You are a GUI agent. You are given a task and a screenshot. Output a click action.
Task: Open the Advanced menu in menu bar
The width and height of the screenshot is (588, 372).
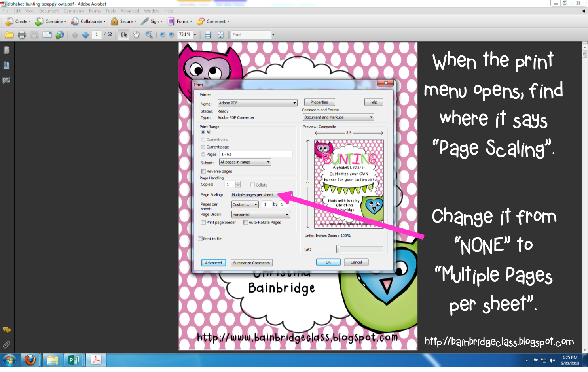(130, 11)
